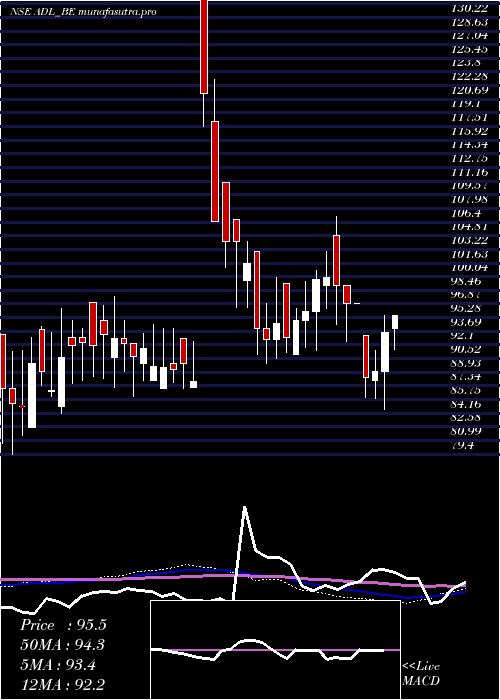This screenshot has height=700, width=500.
Task: Click the 122.28 price axis label
Action: tap(472, 76)
